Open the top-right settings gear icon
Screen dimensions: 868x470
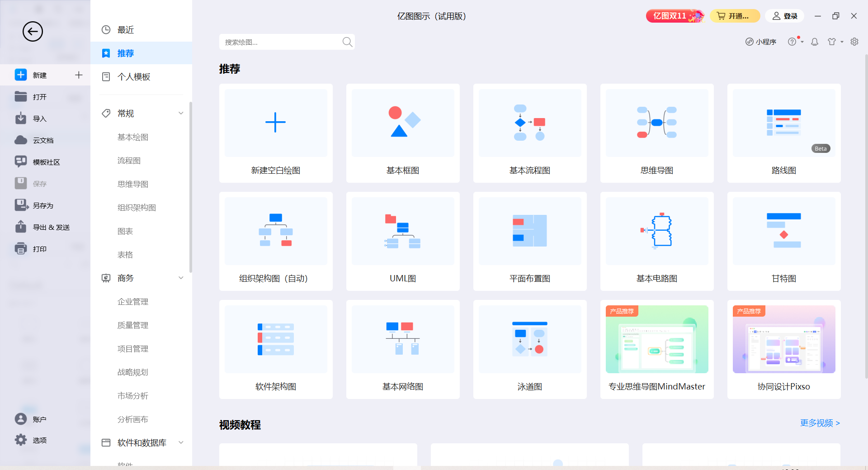(854, 42)
